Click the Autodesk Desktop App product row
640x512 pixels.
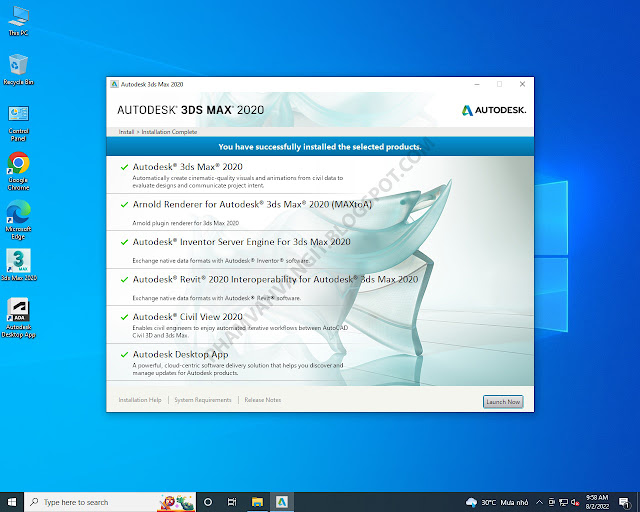coord(320,363)
